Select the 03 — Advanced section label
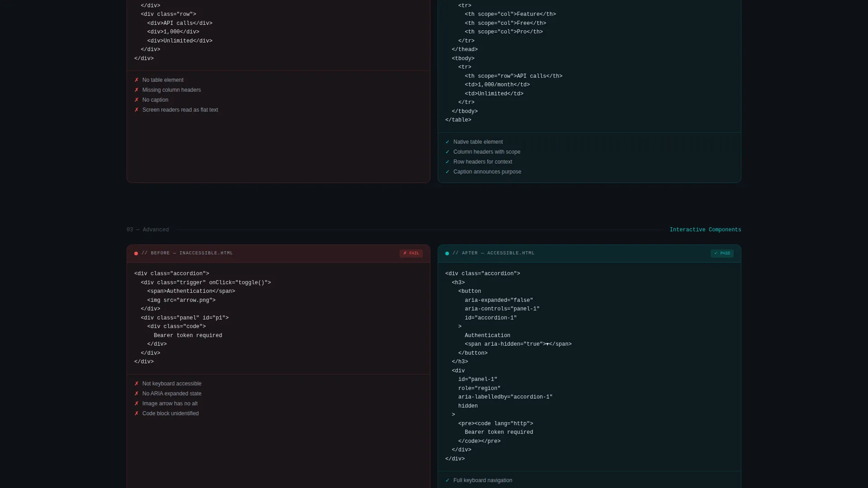This screenshot has width=868, height=488. pos(148,230)
